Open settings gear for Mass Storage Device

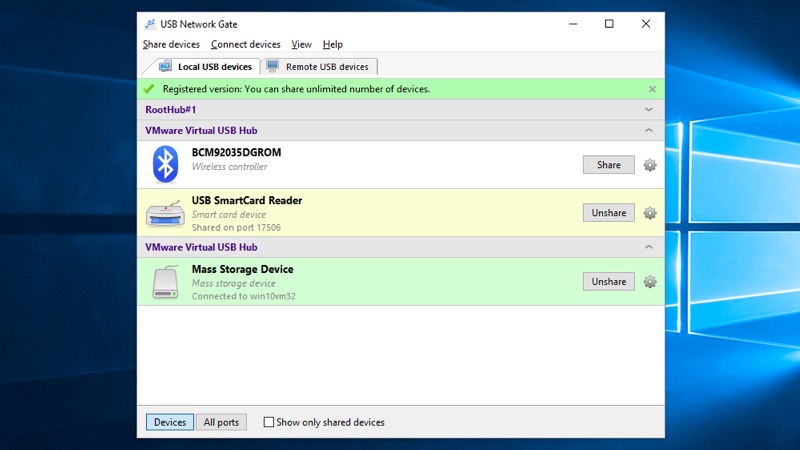point(649,282)
